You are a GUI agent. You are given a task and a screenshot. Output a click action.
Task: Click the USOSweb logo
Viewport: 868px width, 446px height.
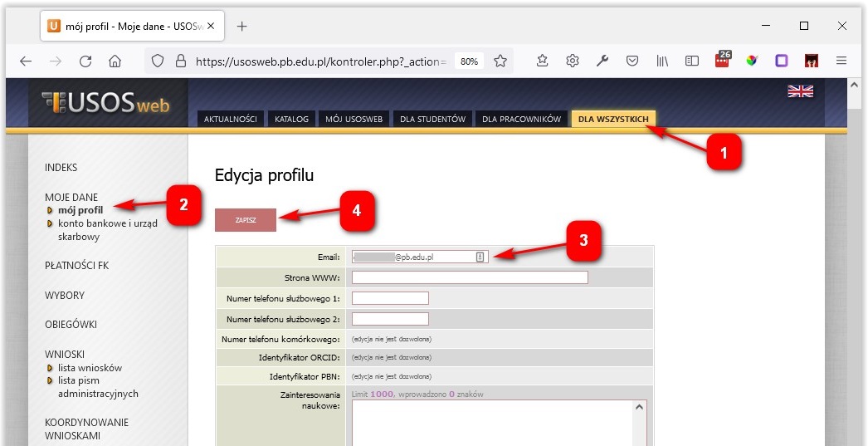click(106, 103)
